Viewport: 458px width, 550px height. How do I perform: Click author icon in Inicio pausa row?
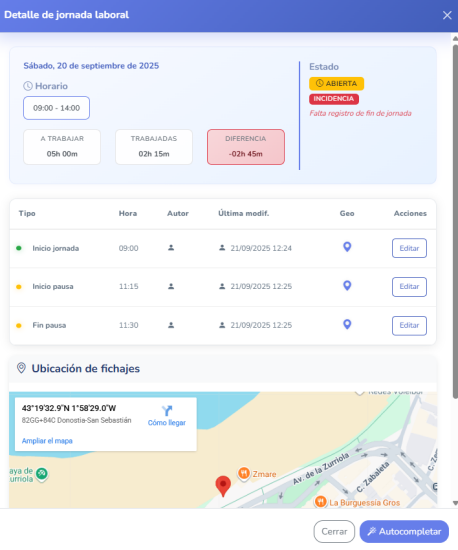point(171,286)
